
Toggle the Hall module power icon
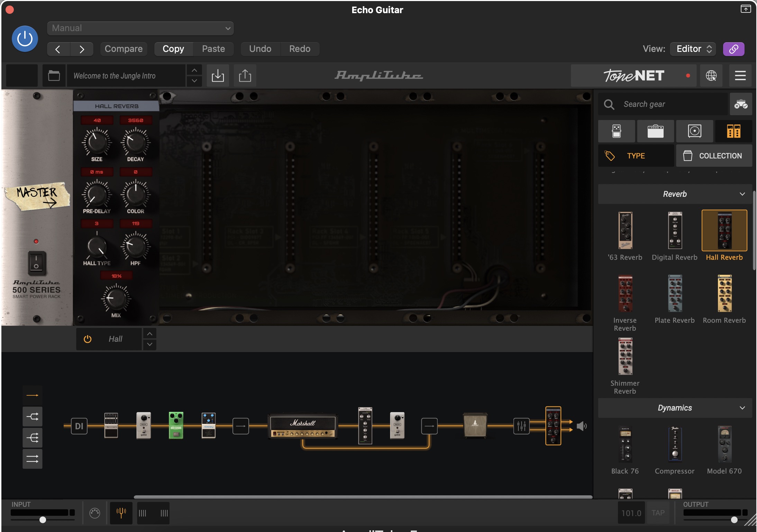(x=88, y=339)
